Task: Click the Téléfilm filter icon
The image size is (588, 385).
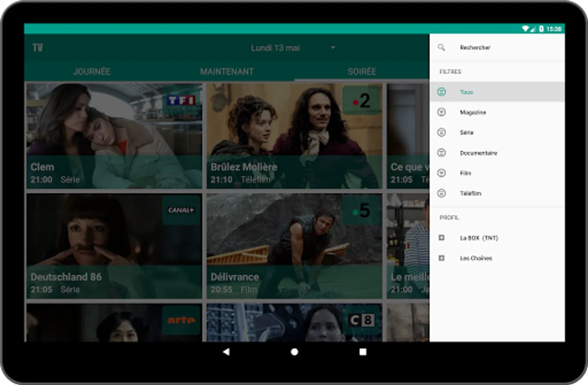Action: tap(441, 193)
